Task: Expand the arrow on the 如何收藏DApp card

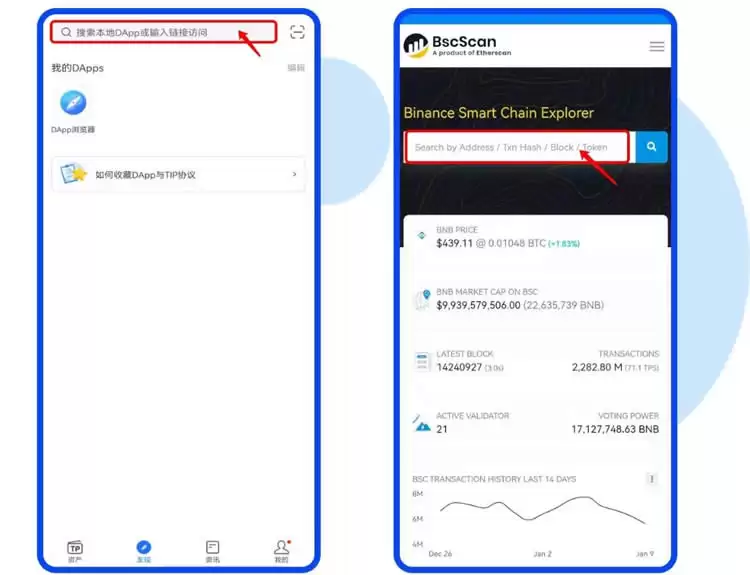Action: click(x=294, y=174)
